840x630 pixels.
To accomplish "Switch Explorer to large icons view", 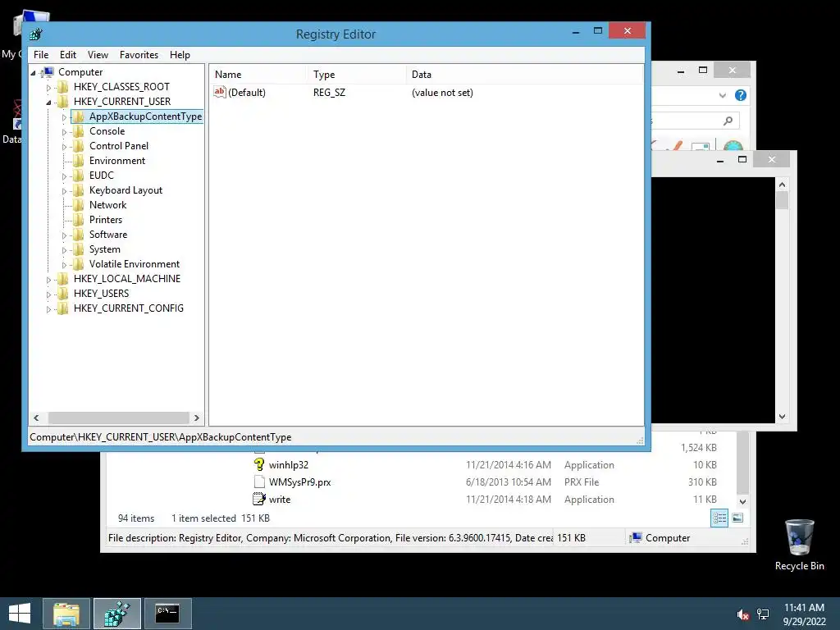I will click(737, 518).
